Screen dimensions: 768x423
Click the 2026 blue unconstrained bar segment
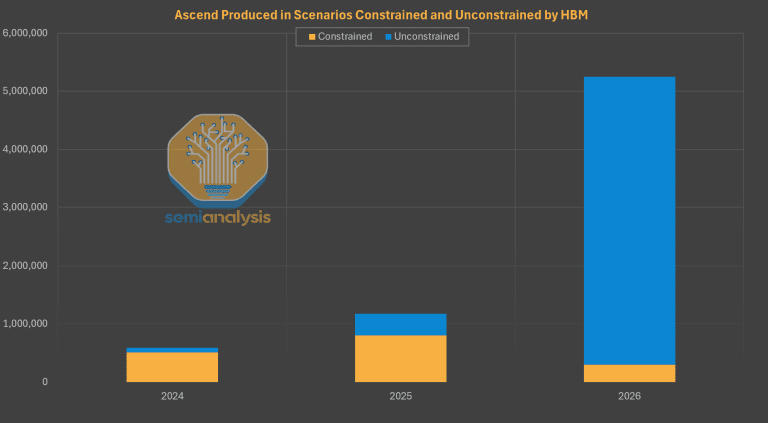[x=629, y=221]
